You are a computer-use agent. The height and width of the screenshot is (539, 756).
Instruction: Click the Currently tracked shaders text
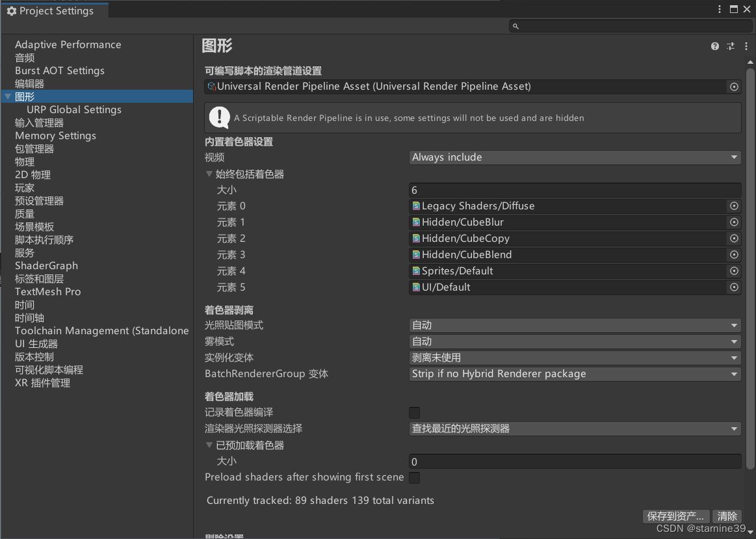pos(320,501)
